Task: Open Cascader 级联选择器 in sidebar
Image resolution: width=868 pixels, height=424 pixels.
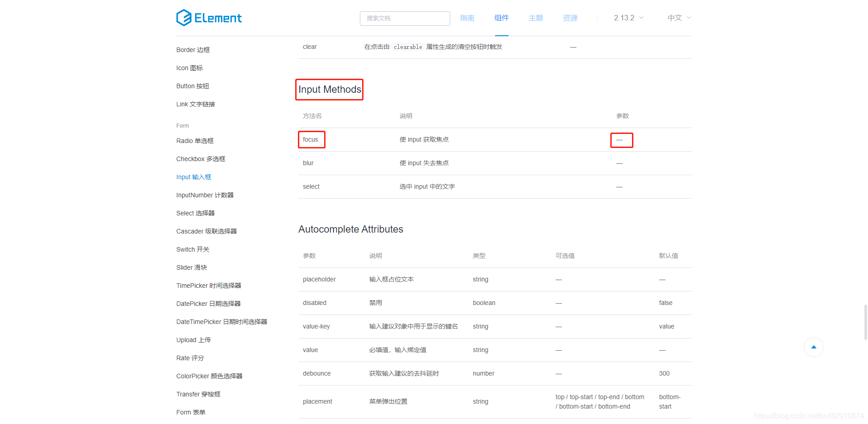Action: pyautogui.click(x=207, y=231)
